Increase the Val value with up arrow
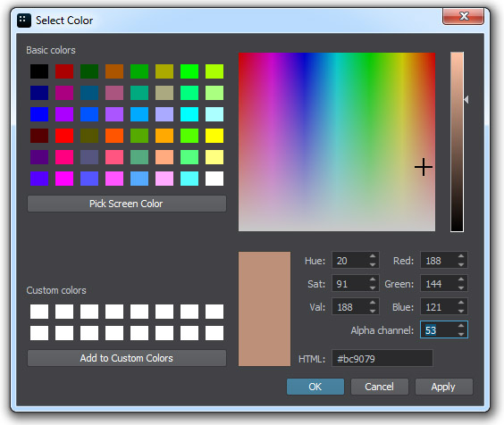This screenshot has width=504, height=425. [373, 303]
